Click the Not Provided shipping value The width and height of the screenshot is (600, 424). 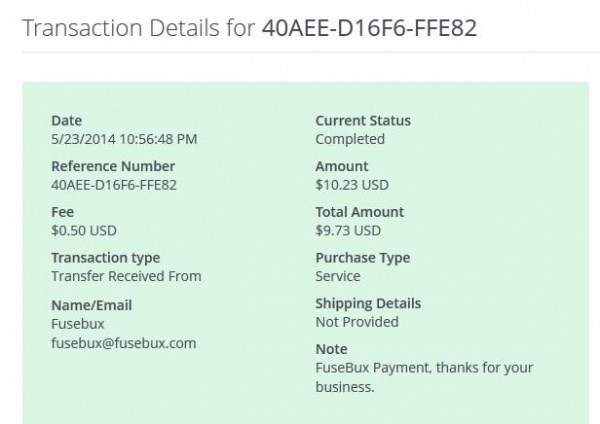coord(357,322)
